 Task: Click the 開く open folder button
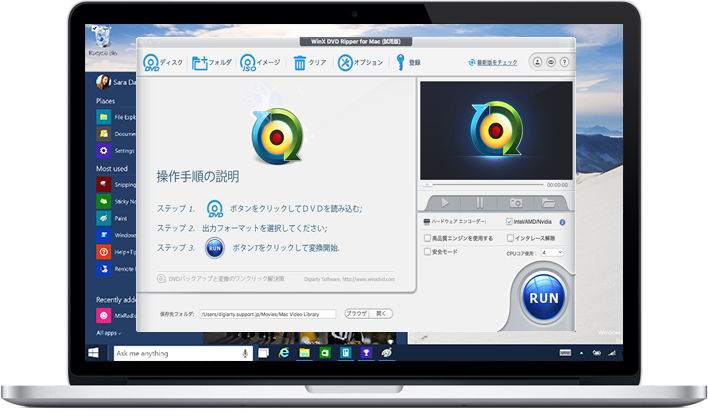(x=381, y=314)
